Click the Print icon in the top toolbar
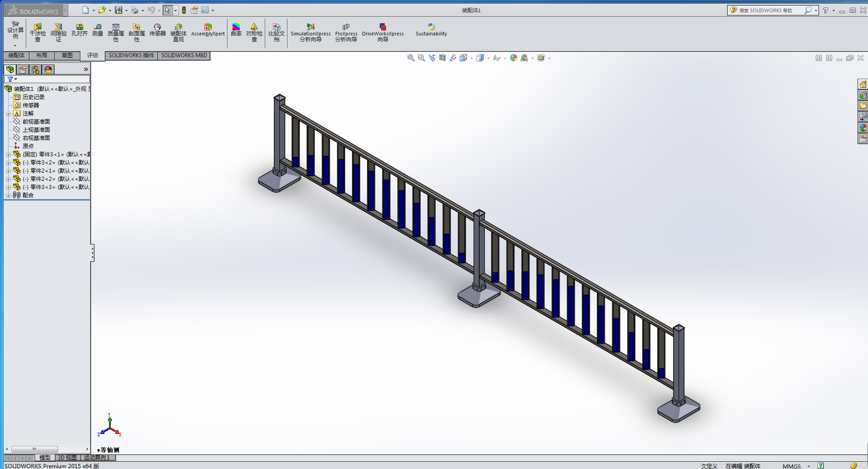 pyautogui.click(x=135, y=10)
